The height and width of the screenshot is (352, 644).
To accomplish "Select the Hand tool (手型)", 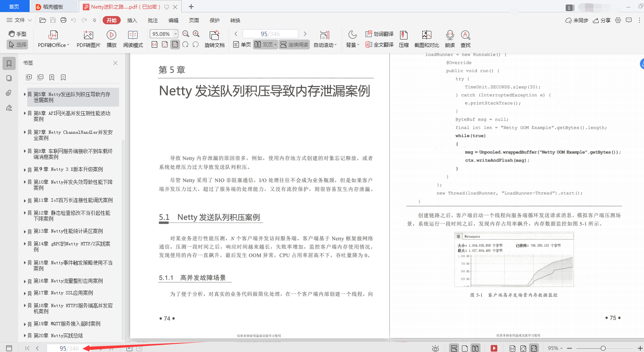I will click(x=17, y=34).
